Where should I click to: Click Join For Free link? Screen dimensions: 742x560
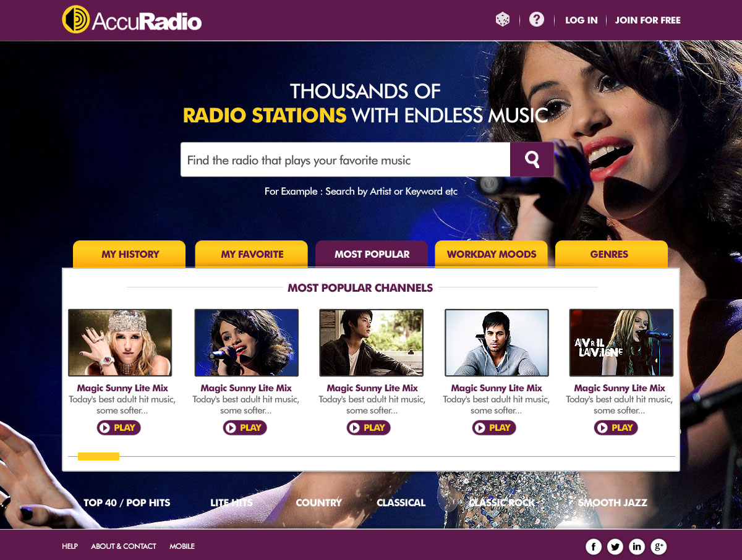point(647,20)
